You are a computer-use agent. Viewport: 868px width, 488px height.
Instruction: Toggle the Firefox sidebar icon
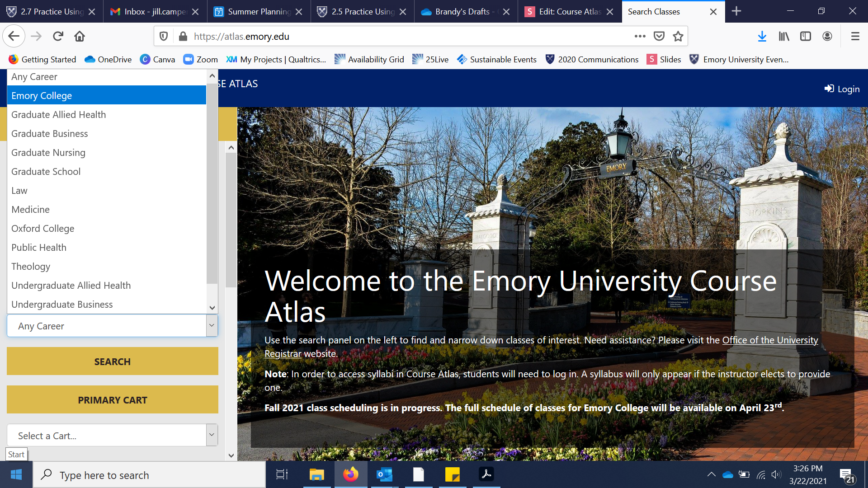[x=805, y=36]
